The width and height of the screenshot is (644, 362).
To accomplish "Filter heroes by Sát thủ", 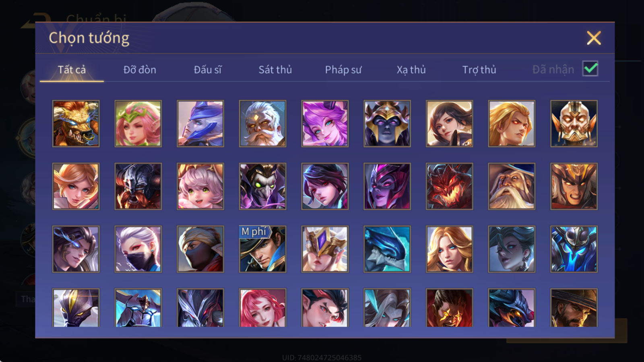I will pyautogui.click(x=275, y=70).
